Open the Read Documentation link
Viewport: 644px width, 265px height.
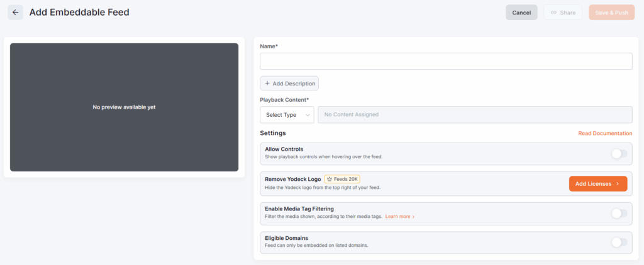tap(605, 133)
